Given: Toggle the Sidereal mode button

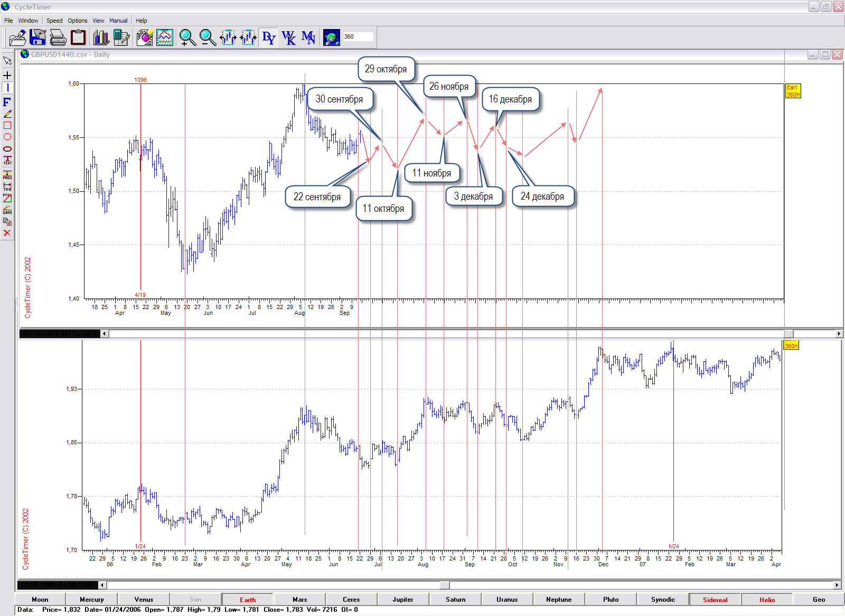Looking at the screenshot, I should point(715,600).
